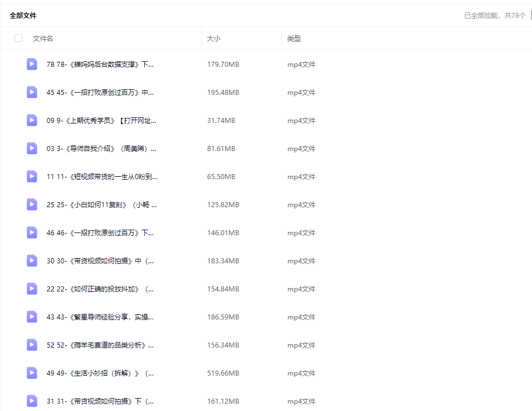The width and height of the screenshot is (532, 411).
Task: Sort files by the 类型 column header
Action: tap(294, 39)
